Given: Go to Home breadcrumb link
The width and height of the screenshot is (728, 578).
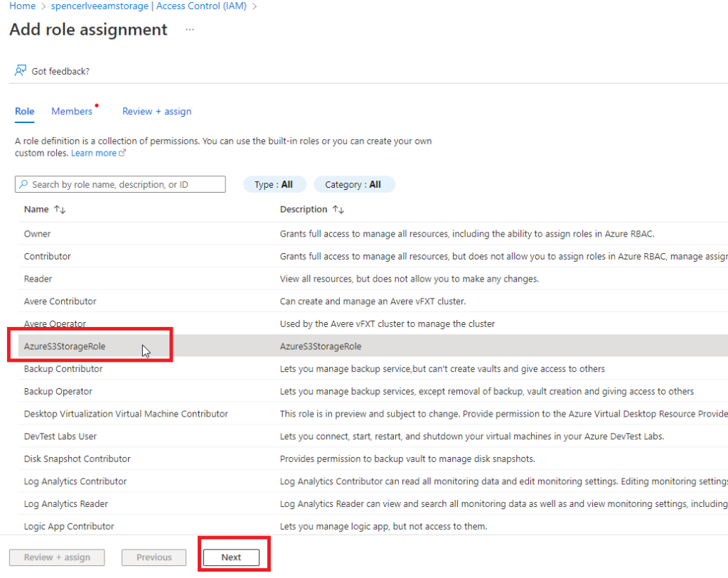Looking at the screenshot, I should [x=22, y=6].
